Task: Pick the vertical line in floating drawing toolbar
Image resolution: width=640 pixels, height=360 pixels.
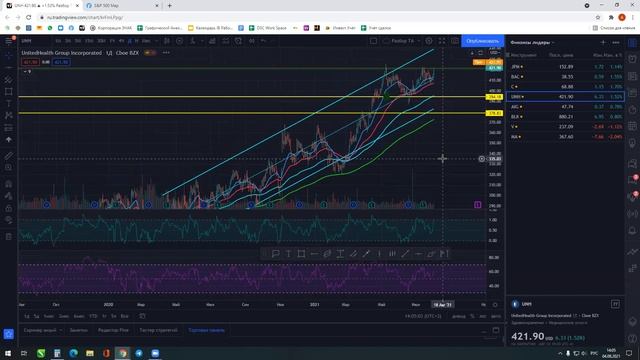Action: pos(379,254)
